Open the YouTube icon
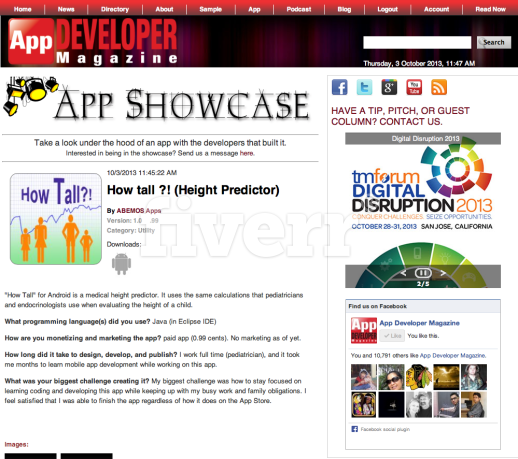 [414, 87]
